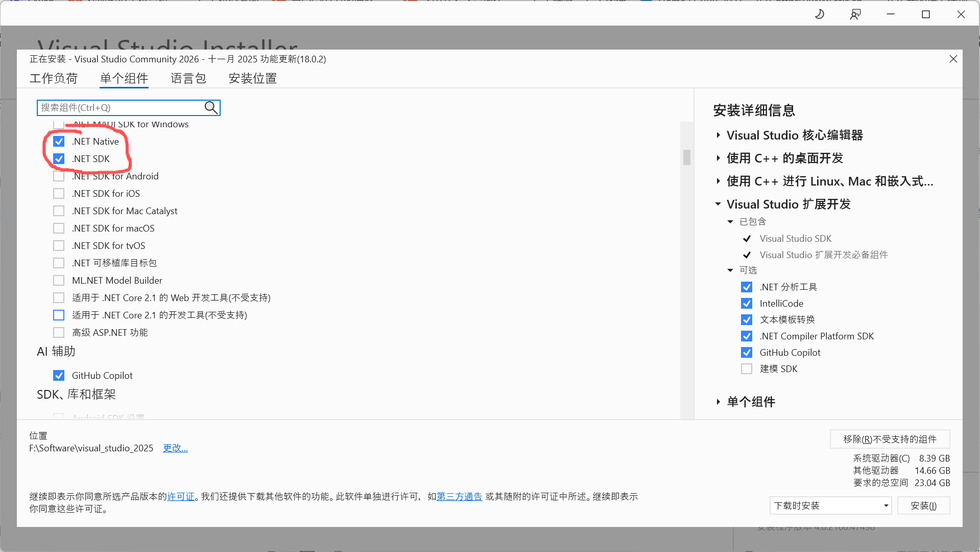Image resolution: width=980 pixels, height=552 pixels.
Task: Check .NET SDK for tvOS
Action: pos(59,246)
